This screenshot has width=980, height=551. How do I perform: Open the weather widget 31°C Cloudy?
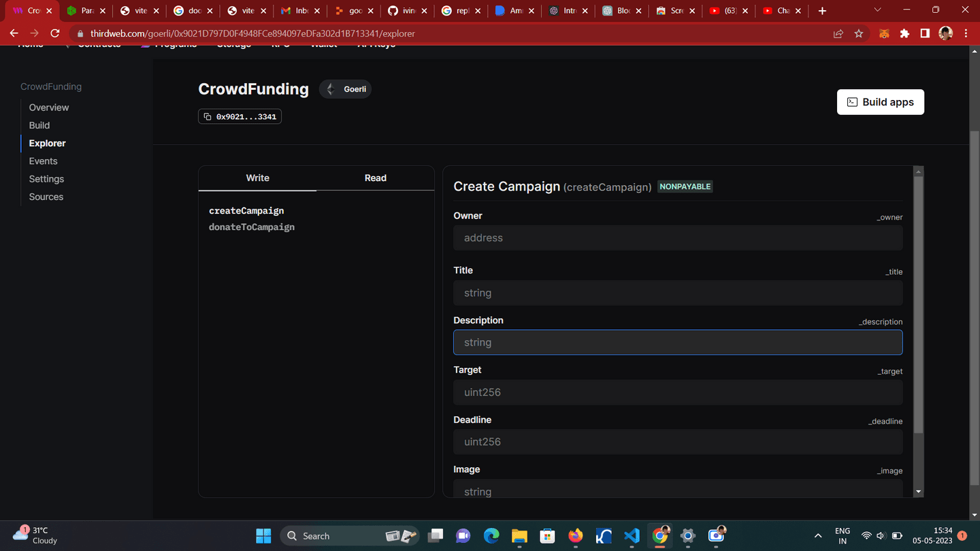point(35,535)
